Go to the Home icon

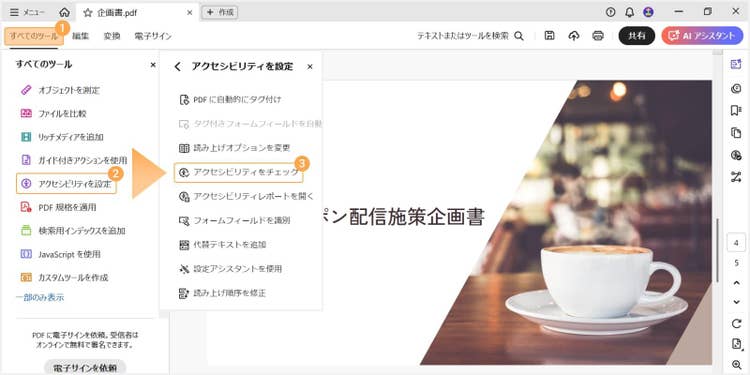pyautogui.click(x=64, y=12)
